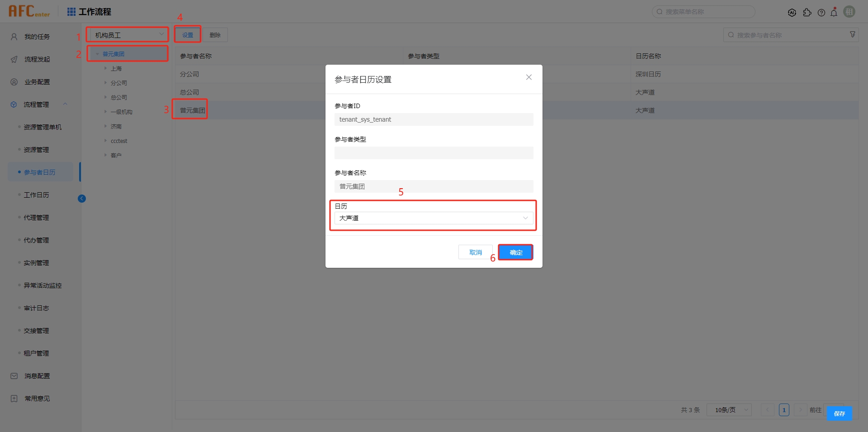Open the 机构员工 dropdown
The width and height of the screenshot is (868, 432).
(129, 35)
